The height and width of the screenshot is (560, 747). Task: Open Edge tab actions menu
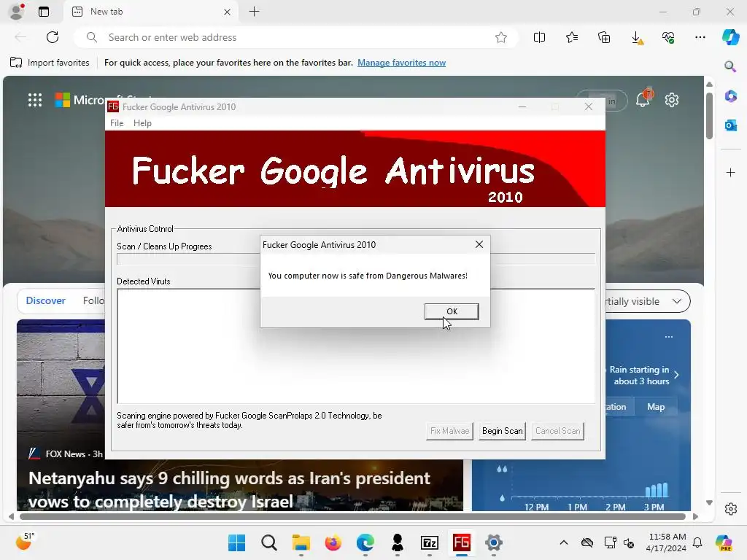[44, 12]
